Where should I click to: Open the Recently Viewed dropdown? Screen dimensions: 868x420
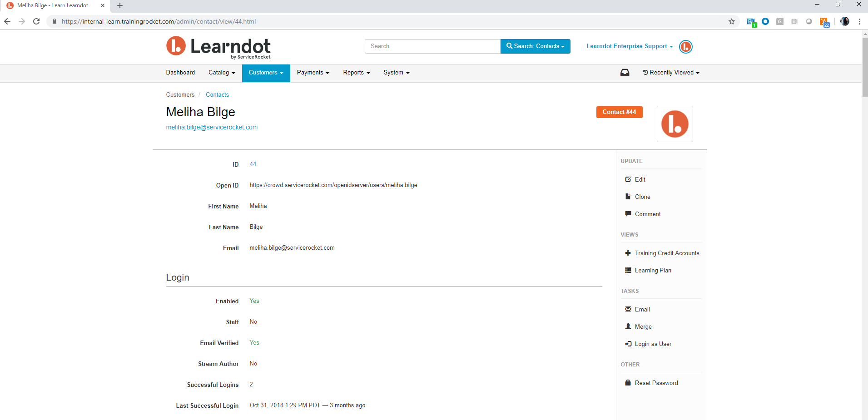pos(671,73)
